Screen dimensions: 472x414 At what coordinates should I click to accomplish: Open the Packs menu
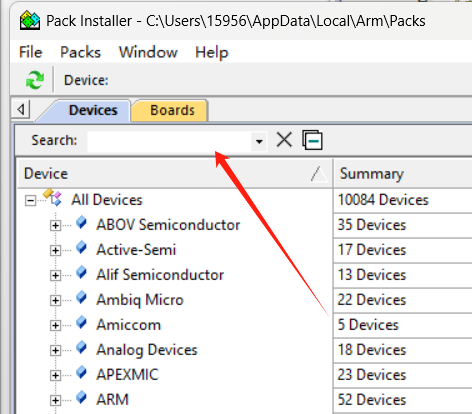[80, 52]
